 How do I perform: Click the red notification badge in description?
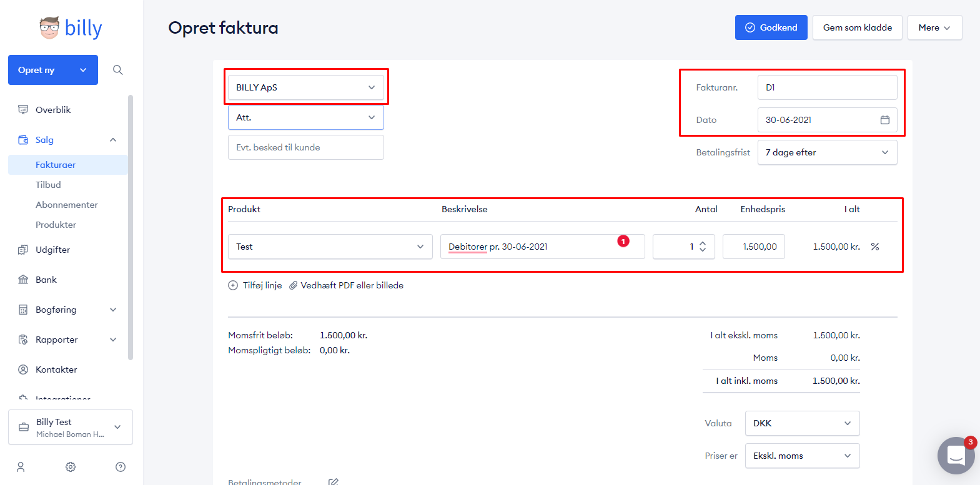(623, 241)
